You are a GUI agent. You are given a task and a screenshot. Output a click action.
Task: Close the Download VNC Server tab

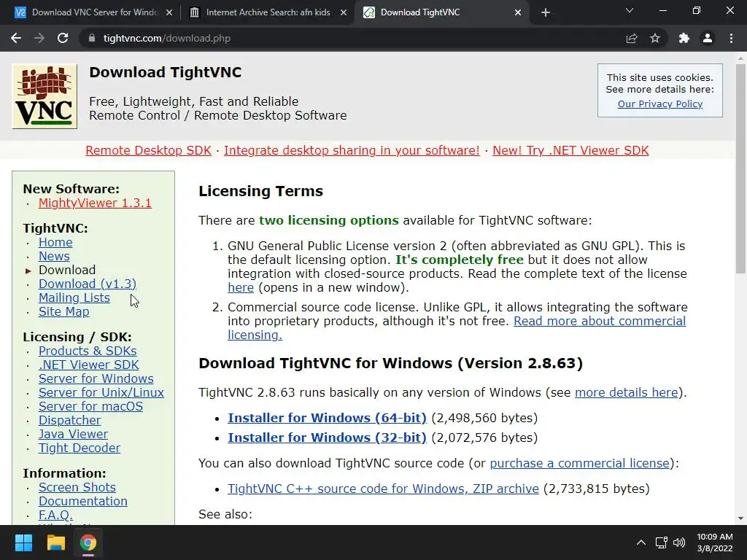click(x=169, y=13)
